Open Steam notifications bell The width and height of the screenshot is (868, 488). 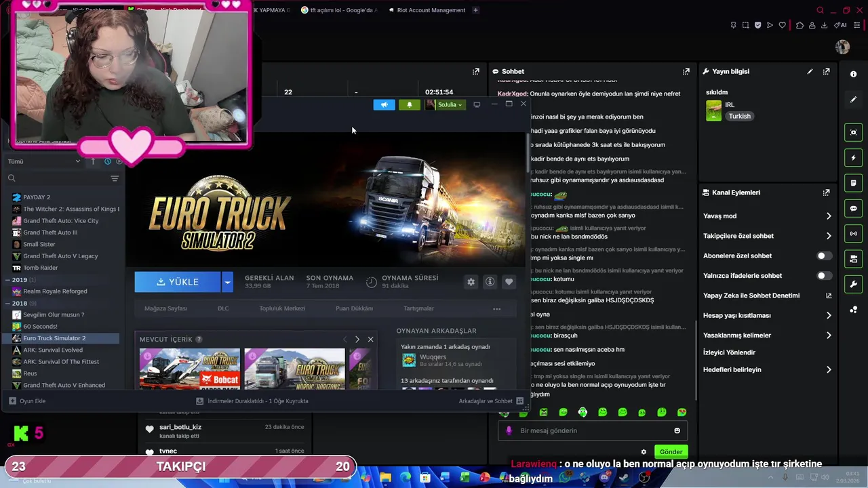coord(409,104)
